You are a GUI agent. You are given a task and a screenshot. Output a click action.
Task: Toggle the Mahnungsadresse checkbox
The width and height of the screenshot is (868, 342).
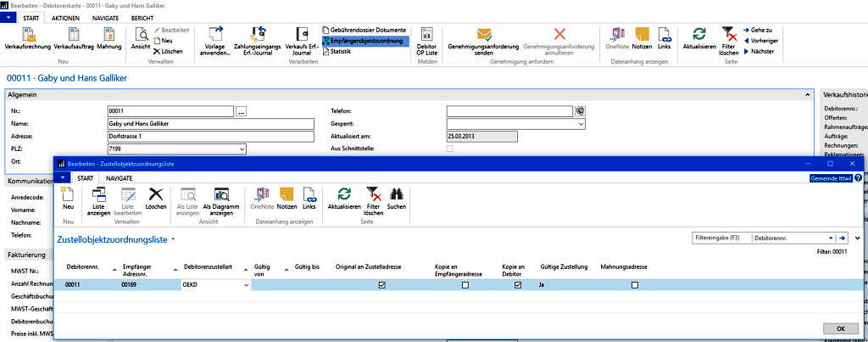(635, 285)
